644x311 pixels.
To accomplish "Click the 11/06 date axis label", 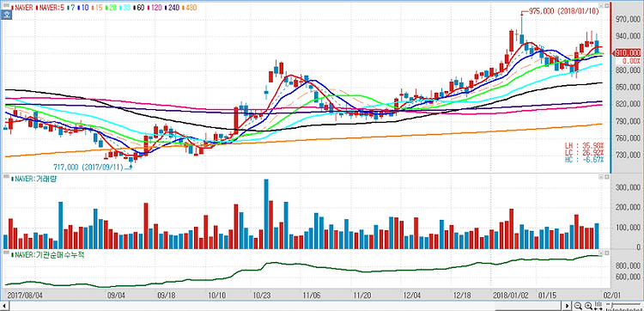I will 313,296.
